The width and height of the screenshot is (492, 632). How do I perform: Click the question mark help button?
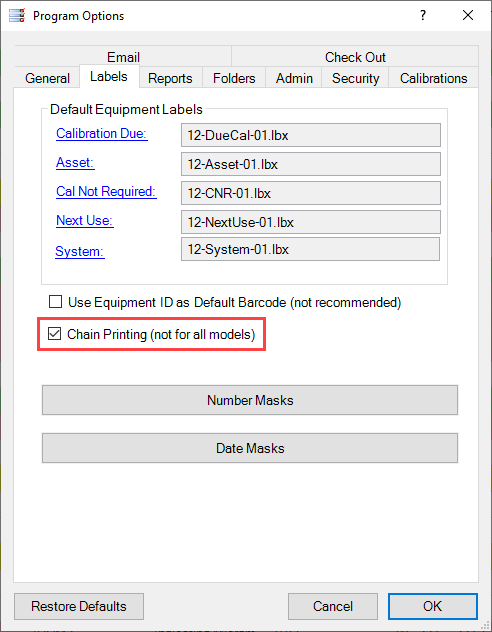click(423, 16)
